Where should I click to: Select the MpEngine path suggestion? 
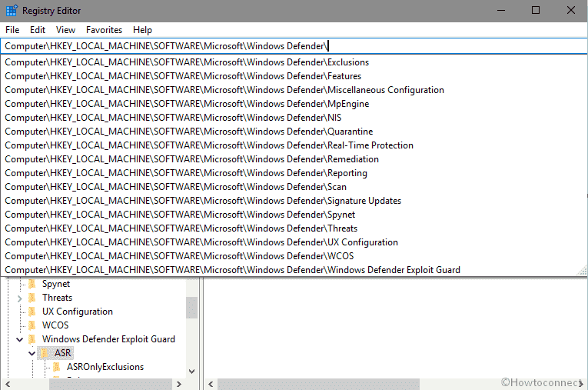(x=294, y=104)
